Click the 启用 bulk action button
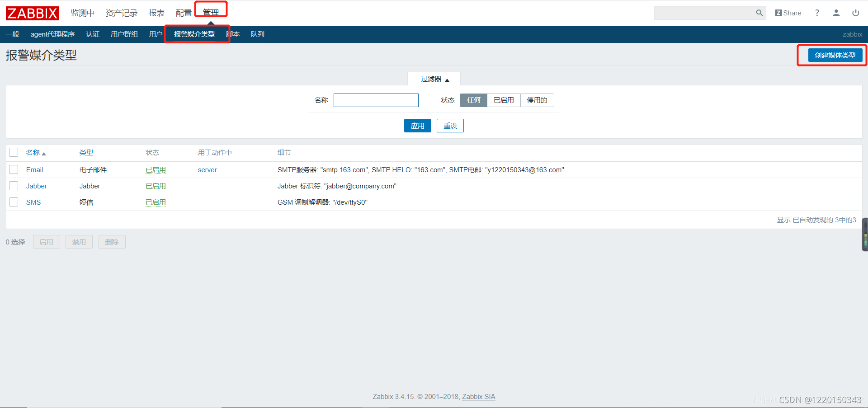 [x=47, y=242]
